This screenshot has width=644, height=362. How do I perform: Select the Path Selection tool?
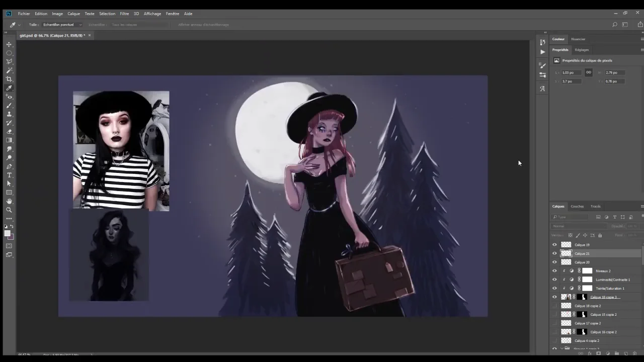click(9, 184)
